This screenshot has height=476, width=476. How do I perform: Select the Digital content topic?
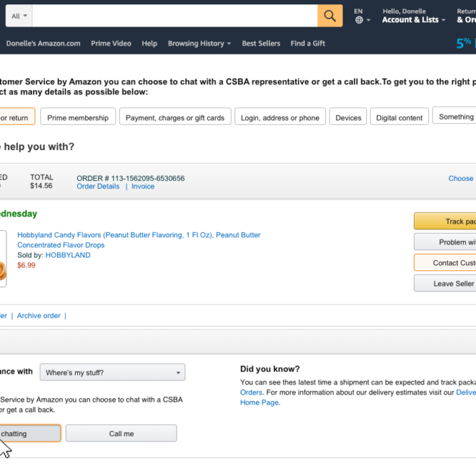(x=400, y=116)
